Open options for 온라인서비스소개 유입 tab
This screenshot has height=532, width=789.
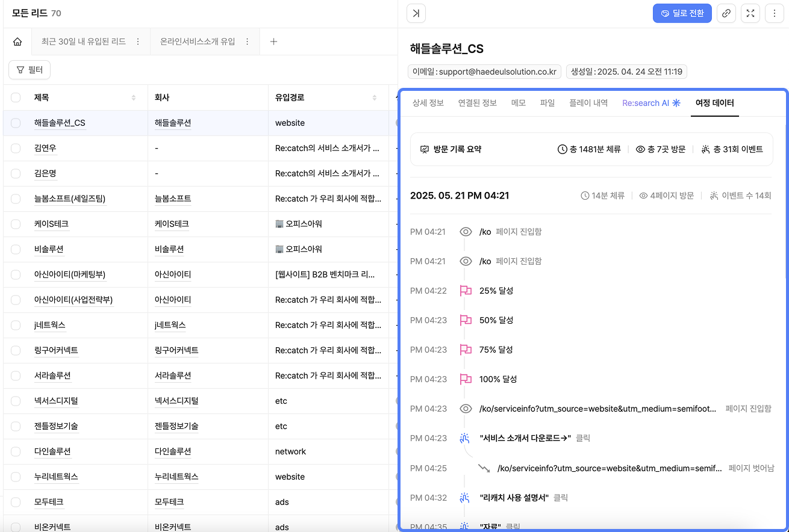coord(247,42)
